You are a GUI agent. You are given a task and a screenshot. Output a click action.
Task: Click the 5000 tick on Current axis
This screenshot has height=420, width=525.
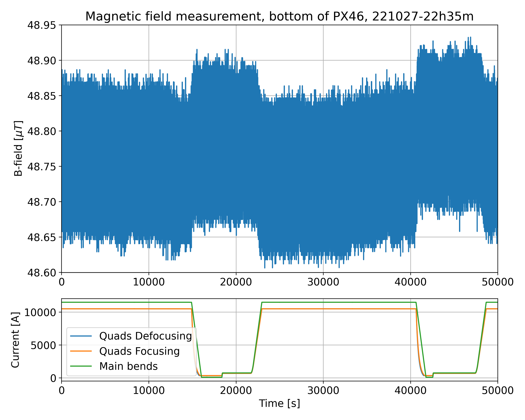click(x=43, y=345)
